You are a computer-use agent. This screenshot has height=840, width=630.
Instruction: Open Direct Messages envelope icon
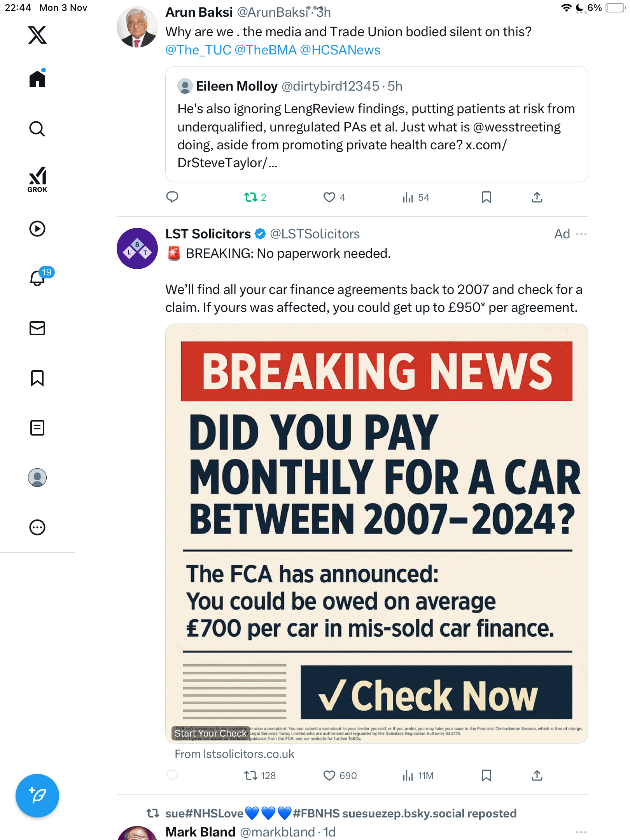coord(37,328)
